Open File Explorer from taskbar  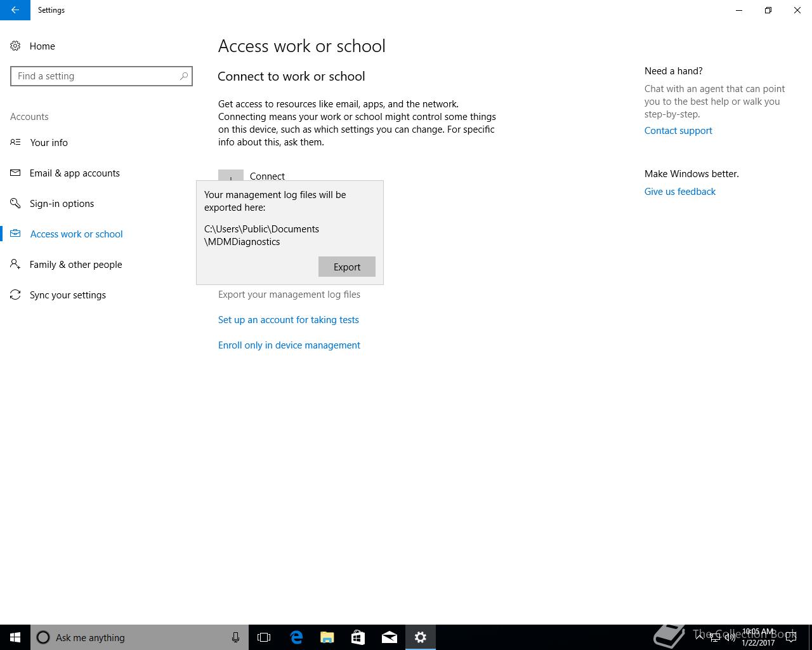327,637
